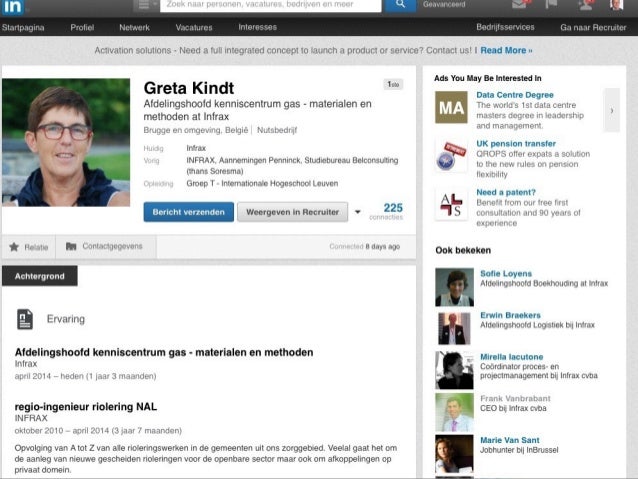638x479 pixels.
Task: Open the account avatar in top bar
Action: point(616,5)
